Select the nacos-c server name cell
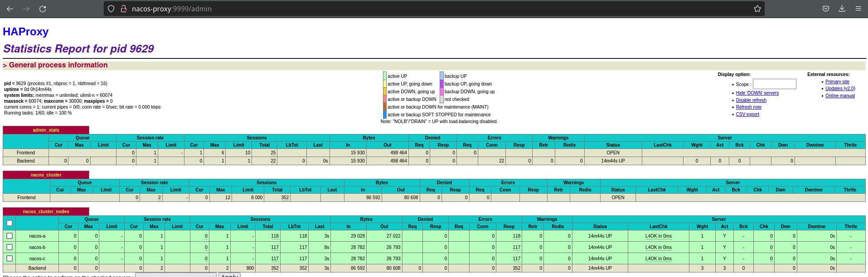 tap(37, 259)
